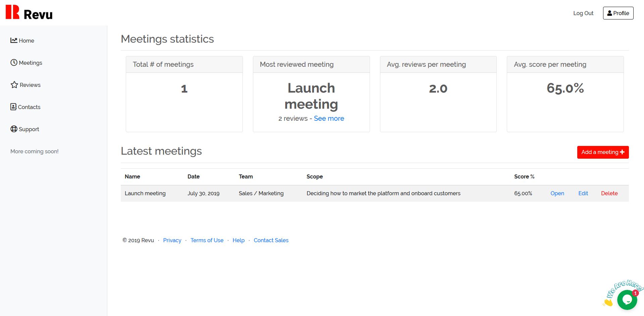Screen dimensions: 644x316
Task: Delete the Launch meeting entry
Action: tap(609, 193)
